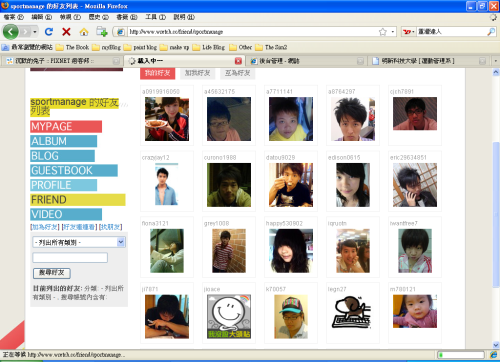Go to MYPAGE in the sidebar
Viewport: 500px width, 362px height.
tap(66, 127)
